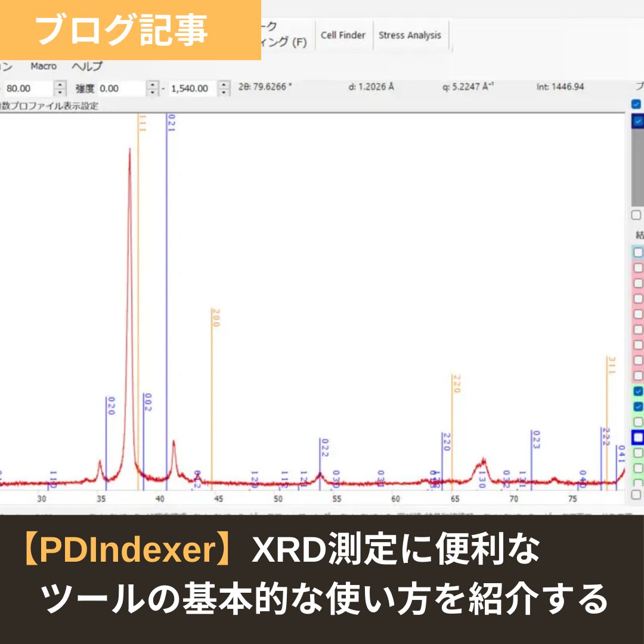Open the Cell Finder tool
The image size is (644, 644).
[x=343, y=35]
